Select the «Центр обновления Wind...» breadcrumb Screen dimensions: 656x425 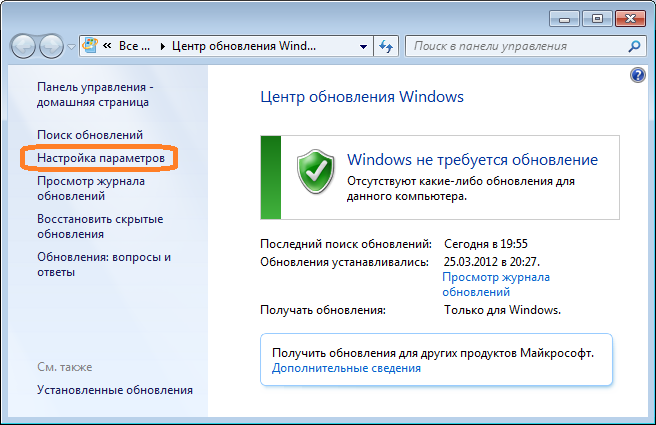[x=244, y=46]
